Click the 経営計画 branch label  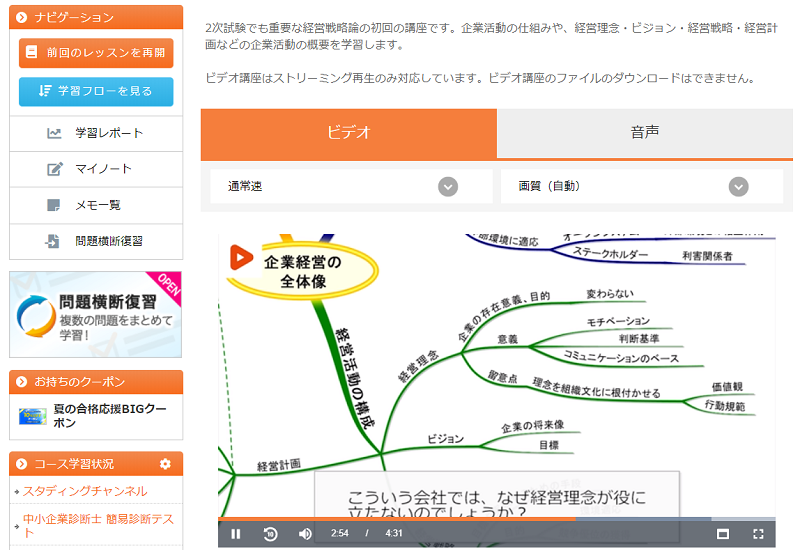279,465
